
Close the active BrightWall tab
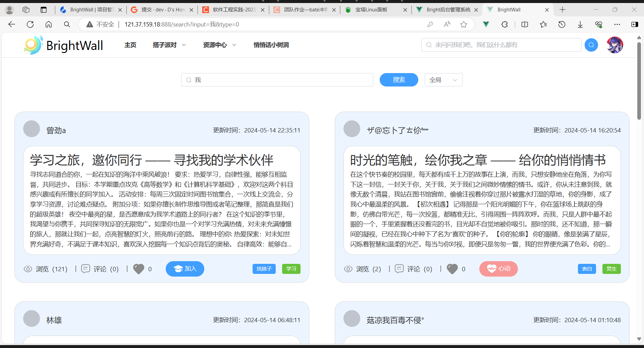[547, 10]
